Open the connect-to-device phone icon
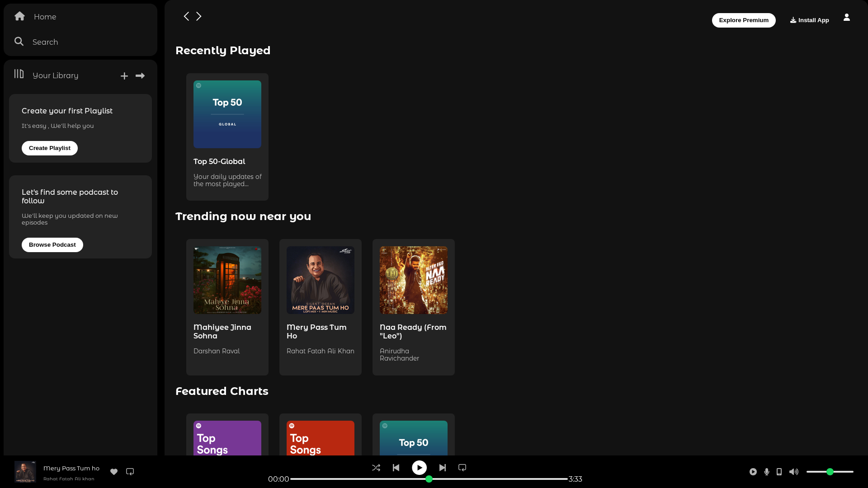This screenshot has width=868, height=488. click(x=779, y=472)
